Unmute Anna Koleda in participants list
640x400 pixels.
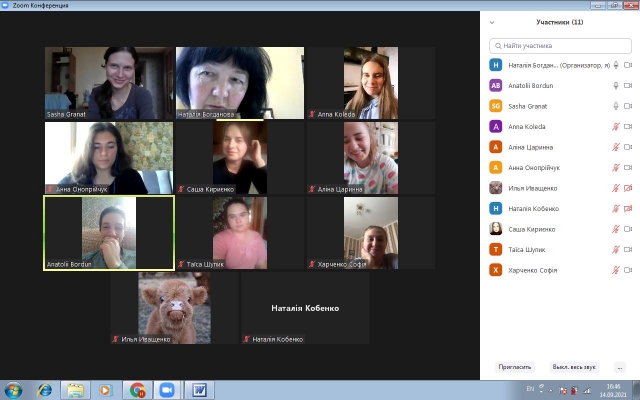click(x=616, y=127)
